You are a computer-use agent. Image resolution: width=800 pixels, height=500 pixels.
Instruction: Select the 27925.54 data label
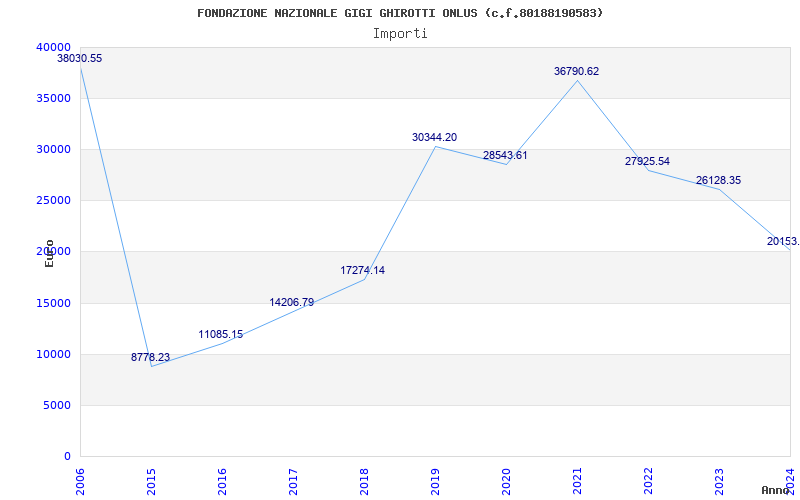[x=647, y=161]
